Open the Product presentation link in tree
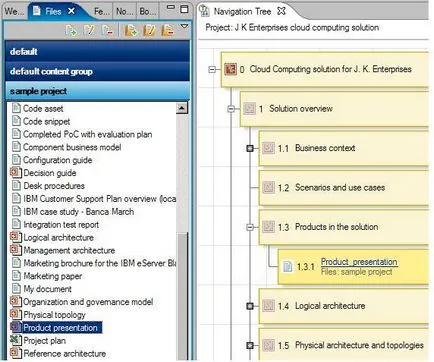 pyautogui.click(x=359, y=262)
